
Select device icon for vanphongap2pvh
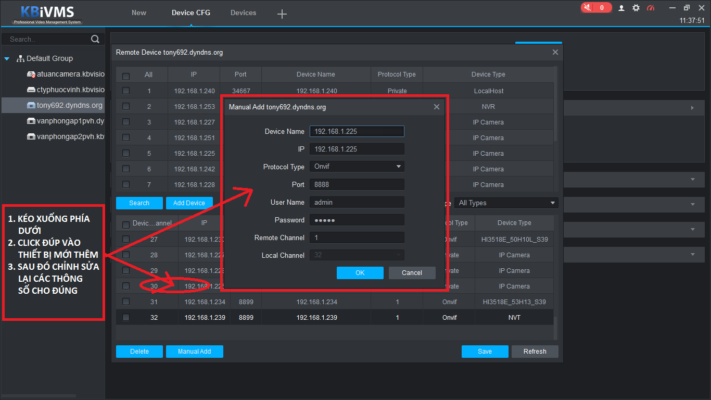(x=31, y=137)
